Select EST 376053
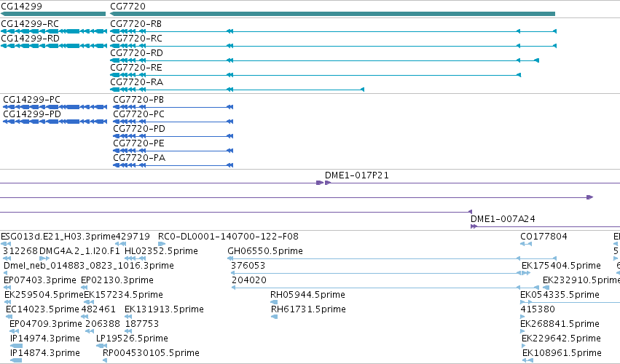Viewport: 620px width, 364px height. (x=248, y=266)
